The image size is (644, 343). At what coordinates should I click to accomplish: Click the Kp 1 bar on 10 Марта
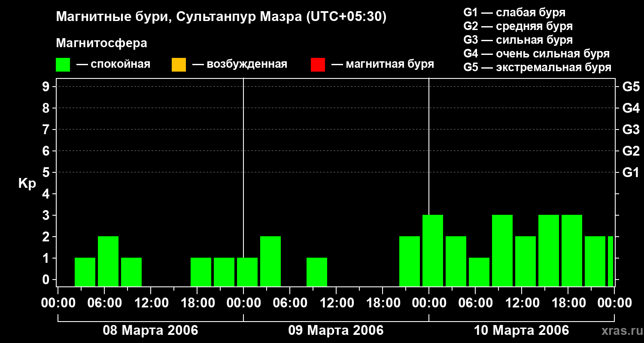tap(479, 272)
